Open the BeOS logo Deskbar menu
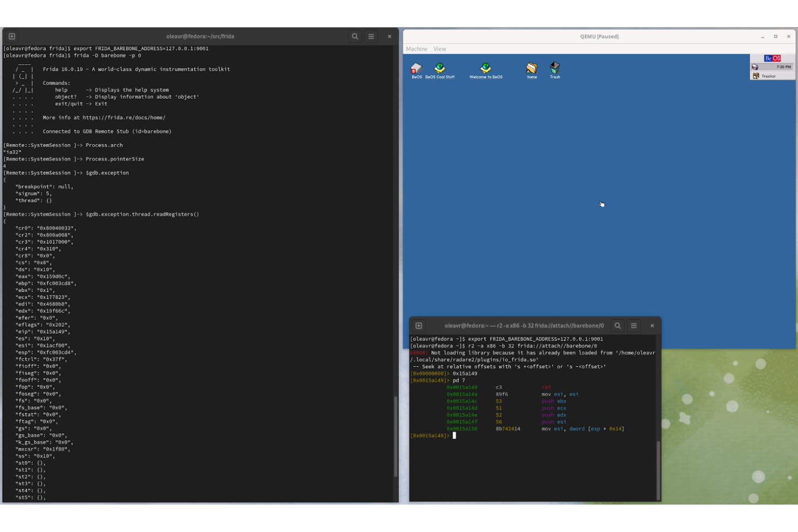Image resolution: width=798 pixels, height=532 pixels. pyautogui.click(x=772, y=58)
